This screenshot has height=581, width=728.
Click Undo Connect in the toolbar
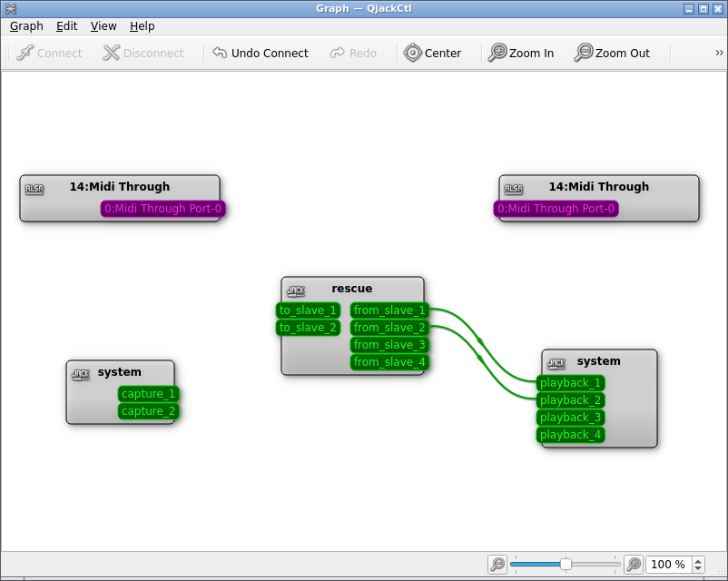261,53
